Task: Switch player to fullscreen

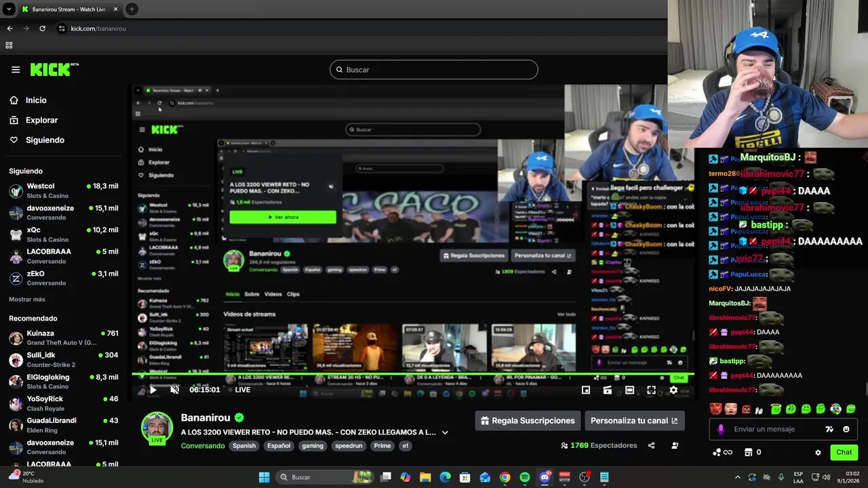Action: (x=651, y=390)
